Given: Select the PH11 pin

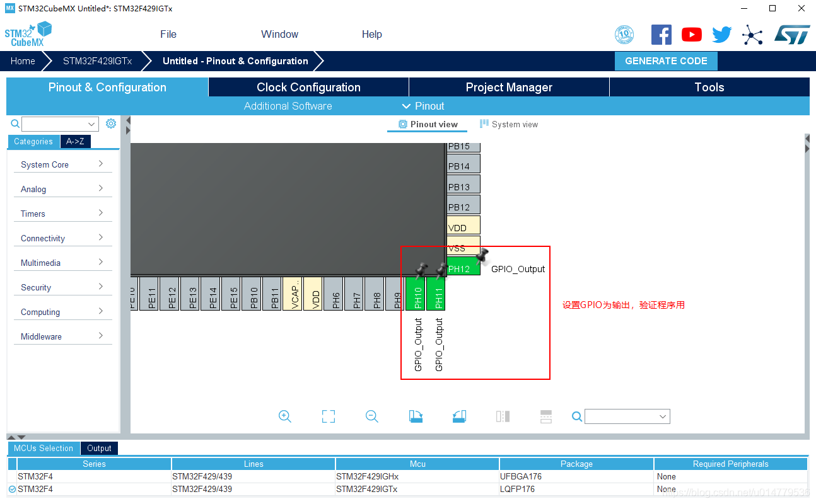Looking at the screenshot, I should (436, 294).
